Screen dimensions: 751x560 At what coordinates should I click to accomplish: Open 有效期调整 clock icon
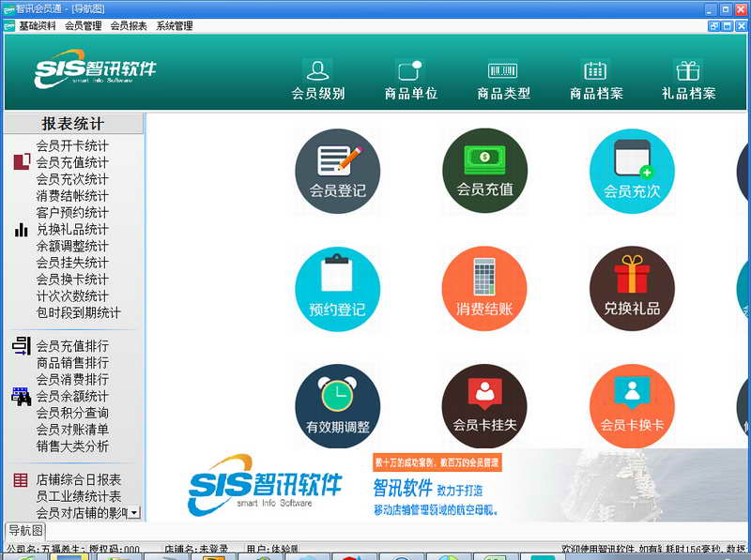337,407
